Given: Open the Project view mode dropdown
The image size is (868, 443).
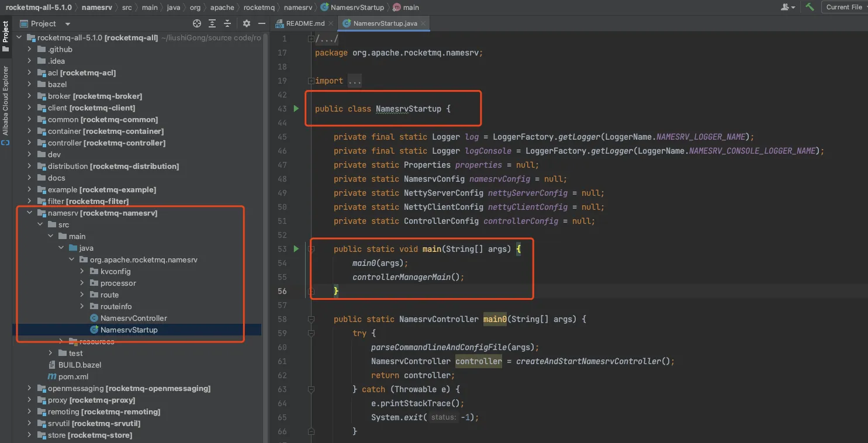Looking at the screenshot, I should 68,24.
